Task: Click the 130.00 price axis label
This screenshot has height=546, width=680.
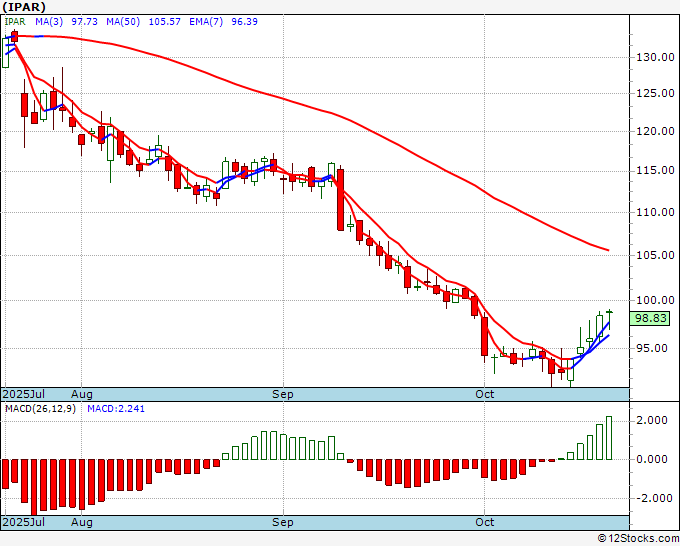Action: coord(655,57)
